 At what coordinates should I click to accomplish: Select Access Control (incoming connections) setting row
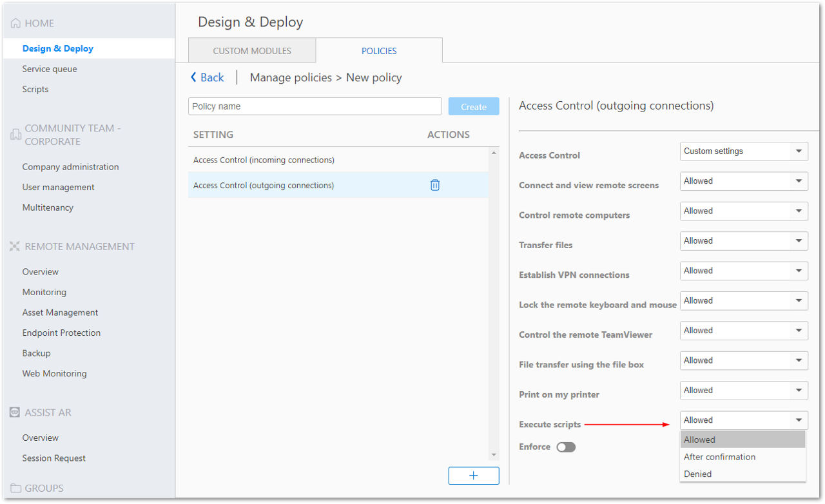338,160
